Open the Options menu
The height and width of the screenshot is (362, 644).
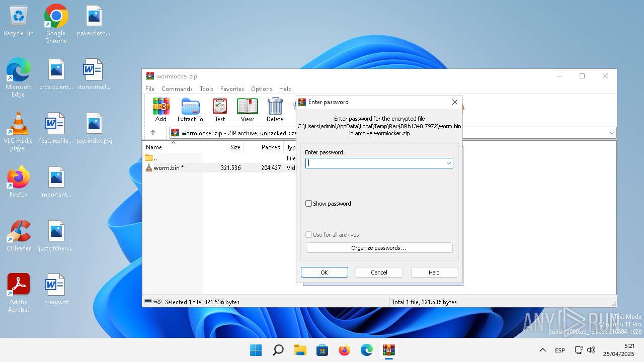tap(262, 89)
